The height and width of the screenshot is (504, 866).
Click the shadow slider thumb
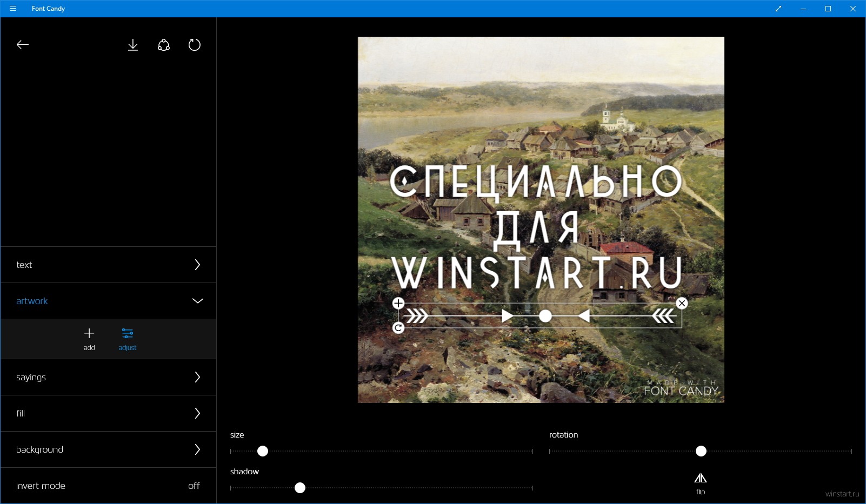(300, 488)
